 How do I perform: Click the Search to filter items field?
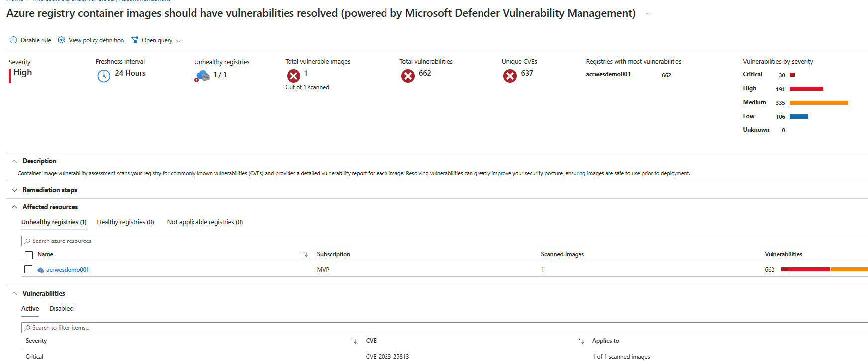[445, 328]
